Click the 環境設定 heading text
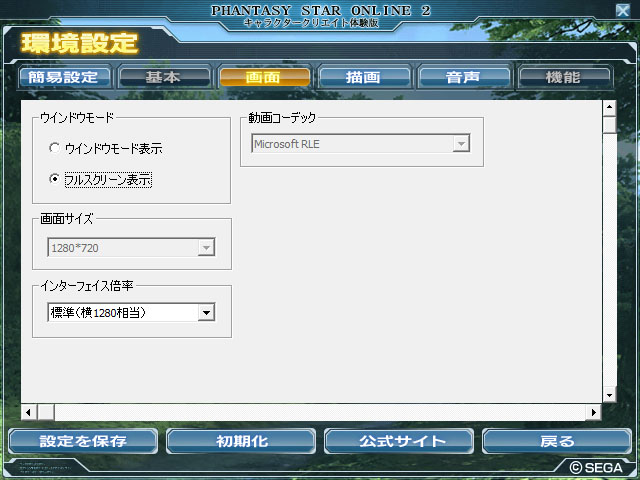Image resolution: width=640 pixels, height=480 pixels. pos(80,43)
